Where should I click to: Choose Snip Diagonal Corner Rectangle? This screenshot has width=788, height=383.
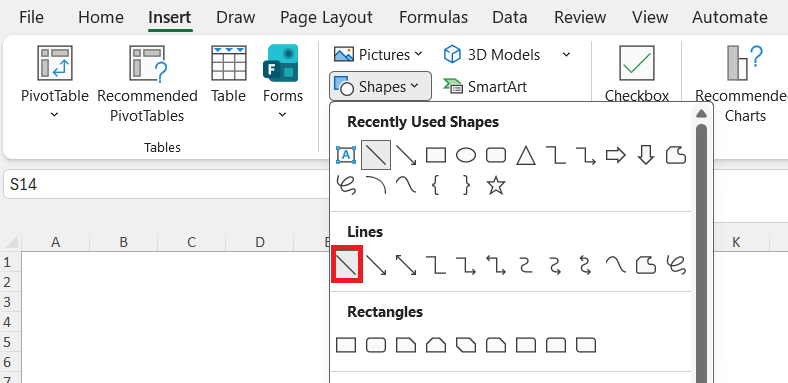(x=466, y=345)
